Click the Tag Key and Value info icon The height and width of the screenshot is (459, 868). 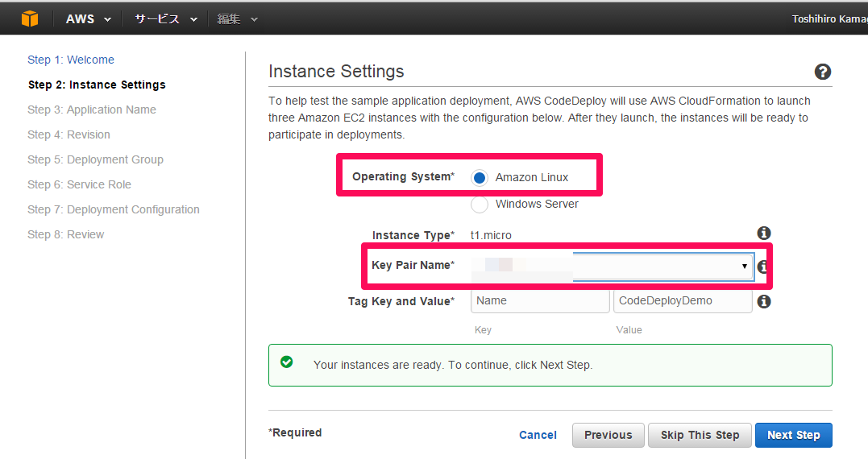pyautogui.click(x=764, y=301)
